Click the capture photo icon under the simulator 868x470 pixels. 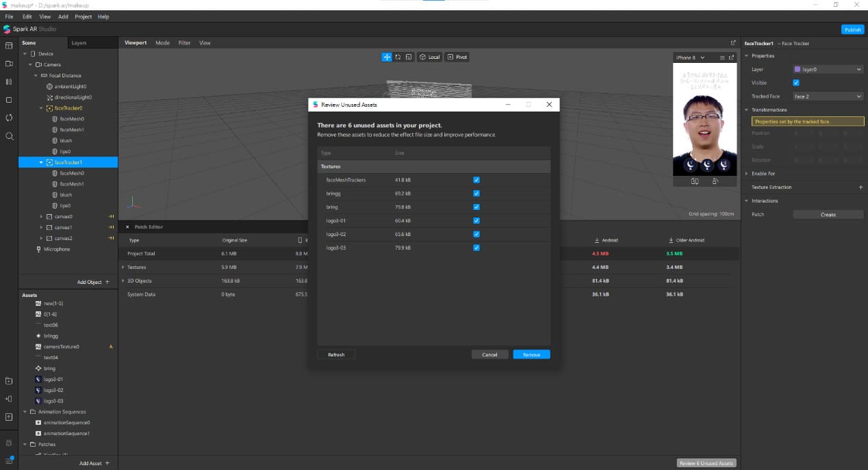[x=695, y=181]
